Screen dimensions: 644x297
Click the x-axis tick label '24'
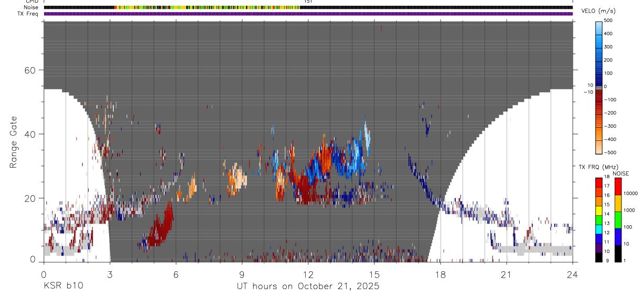pos(572,274)
